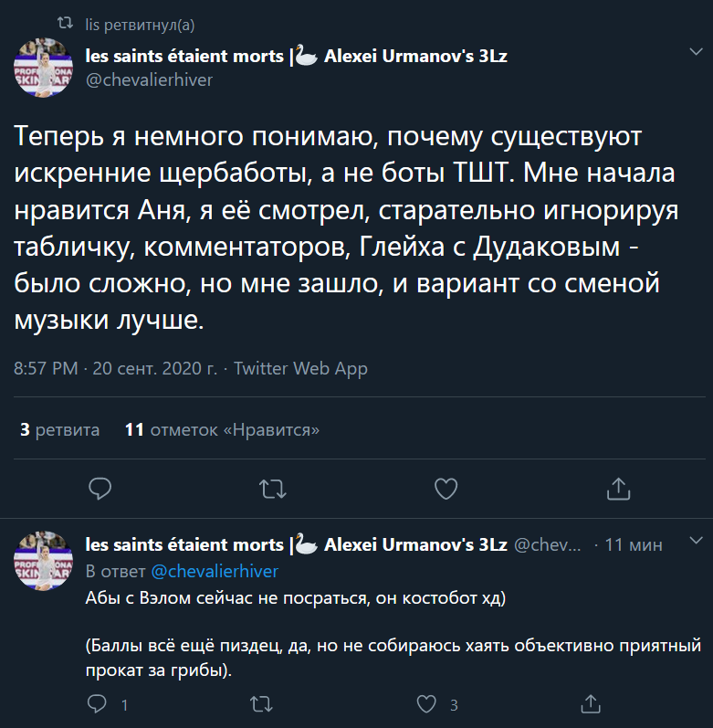Screen dimensions: 713x728
Task: Share the main tweet
Action: [618, 489]
